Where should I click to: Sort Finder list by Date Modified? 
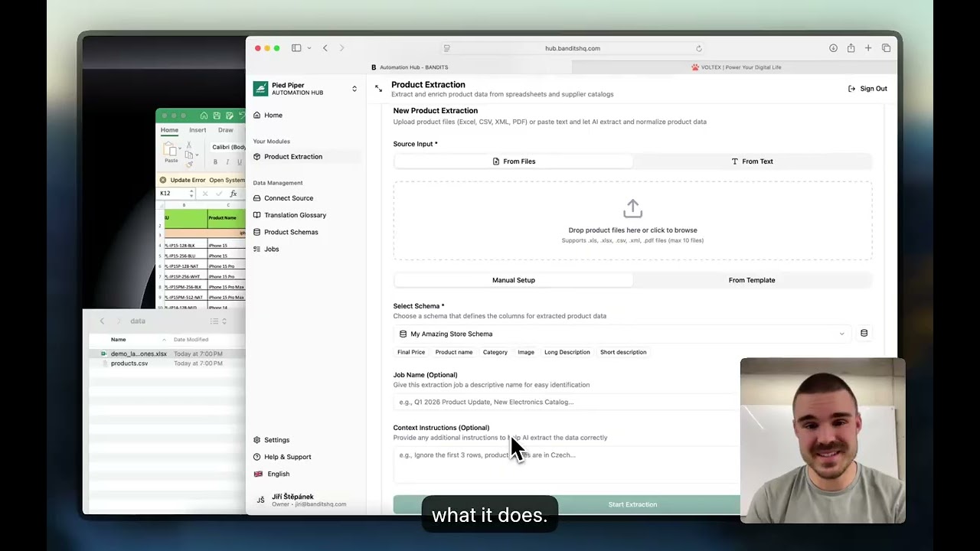click(x=191, y=340)
